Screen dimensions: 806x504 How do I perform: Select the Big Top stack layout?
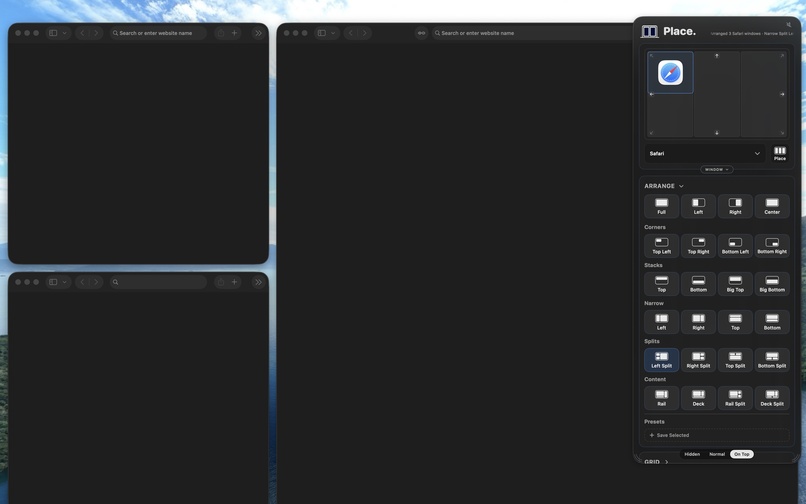[x=735, y=284]
